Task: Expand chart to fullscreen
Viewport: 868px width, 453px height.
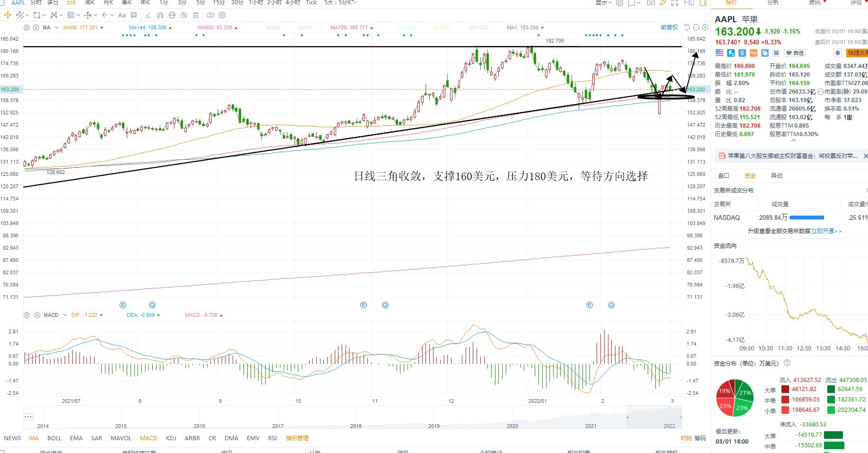Action: click(675, 3)
